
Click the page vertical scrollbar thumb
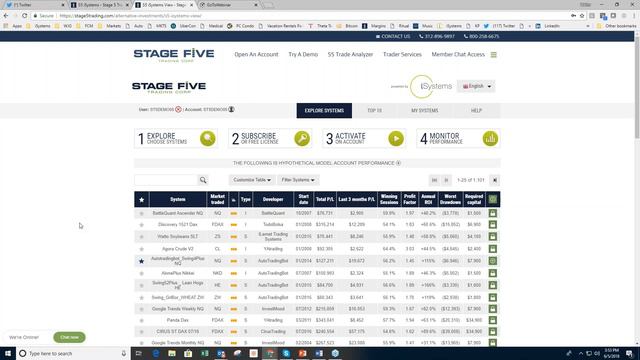tap(637, 88)
